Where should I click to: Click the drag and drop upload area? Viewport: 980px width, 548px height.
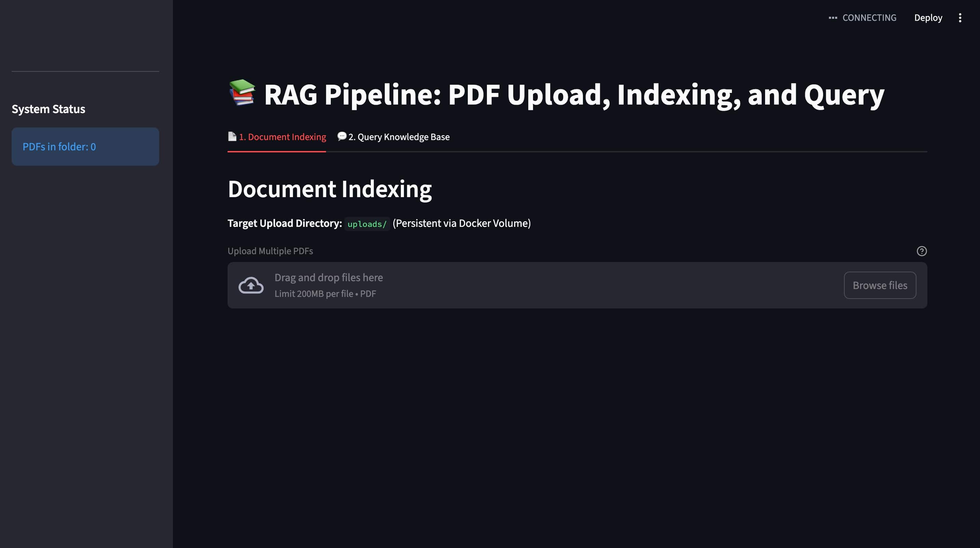577,285
